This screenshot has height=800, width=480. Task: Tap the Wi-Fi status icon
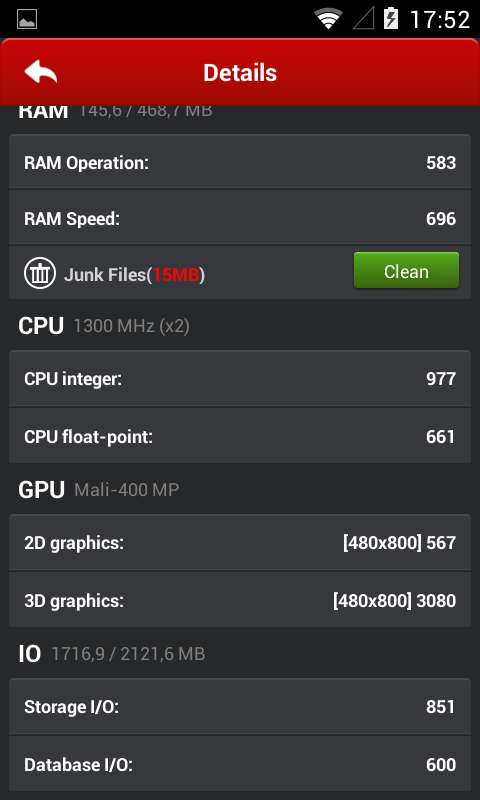coord(329,19)
